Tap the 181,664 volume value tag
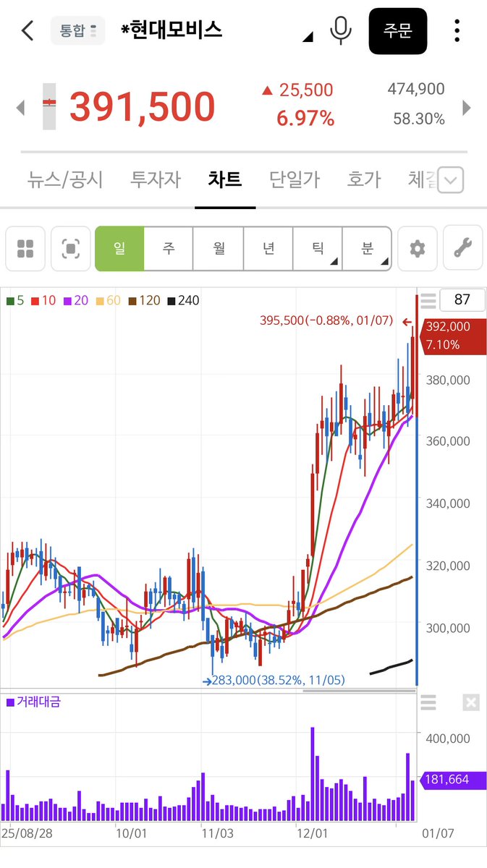The width and height of the screenshot is (487, 868). click(452, 780)
